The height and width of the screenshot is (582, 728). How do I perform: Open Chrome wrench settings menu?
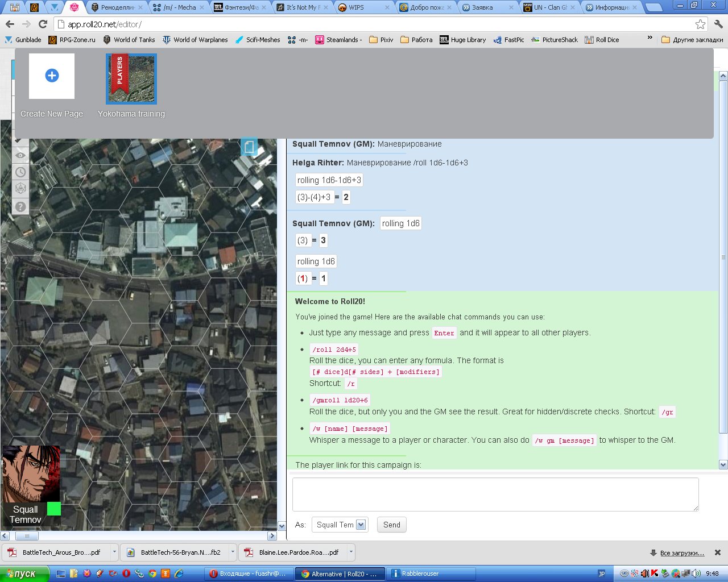718,24
